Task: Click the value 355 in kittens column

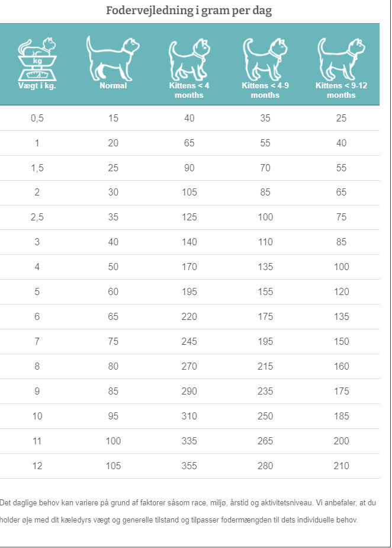Action: click(189, 466)
